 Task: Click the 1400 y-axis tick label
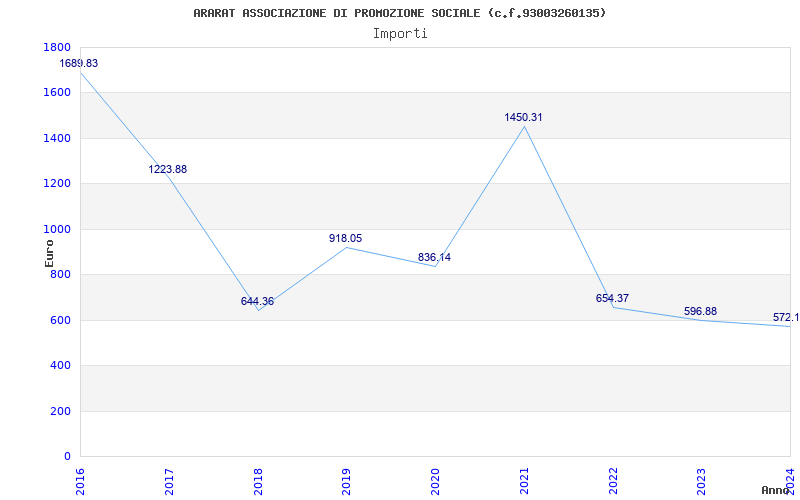point(57,138)
